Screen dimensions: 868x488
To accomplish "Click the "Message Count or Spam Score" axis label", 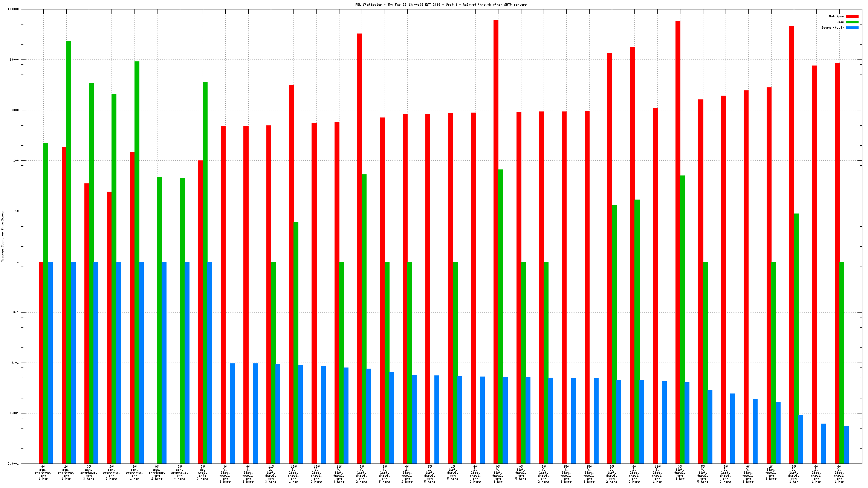I will 2,236.
